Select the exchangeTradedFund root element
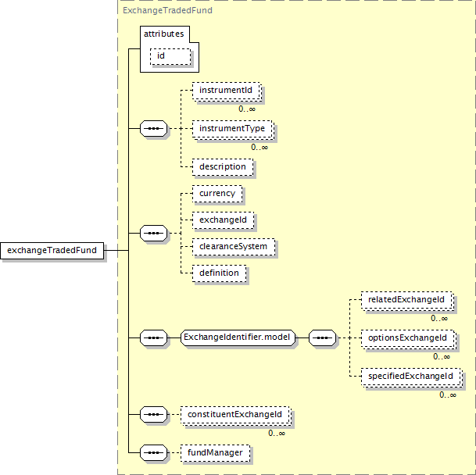Viewport: 476px width, 475px height. point(52,251)
